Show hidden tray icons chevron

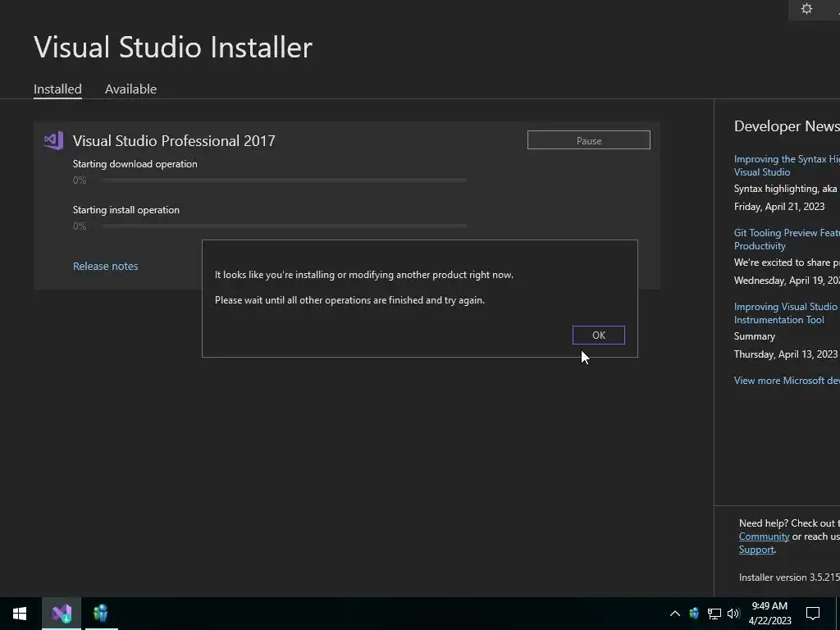pyautogui.click(x=675, y=614)
